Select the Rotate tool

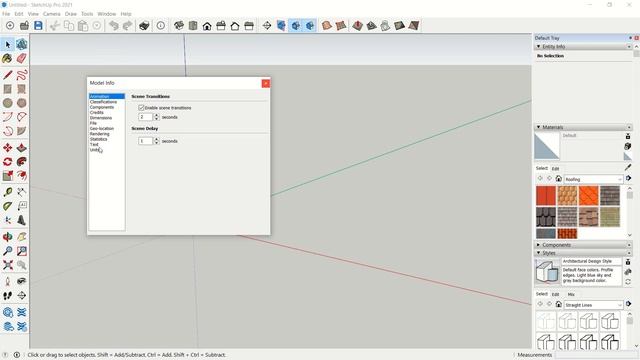(x=7, y=162)
